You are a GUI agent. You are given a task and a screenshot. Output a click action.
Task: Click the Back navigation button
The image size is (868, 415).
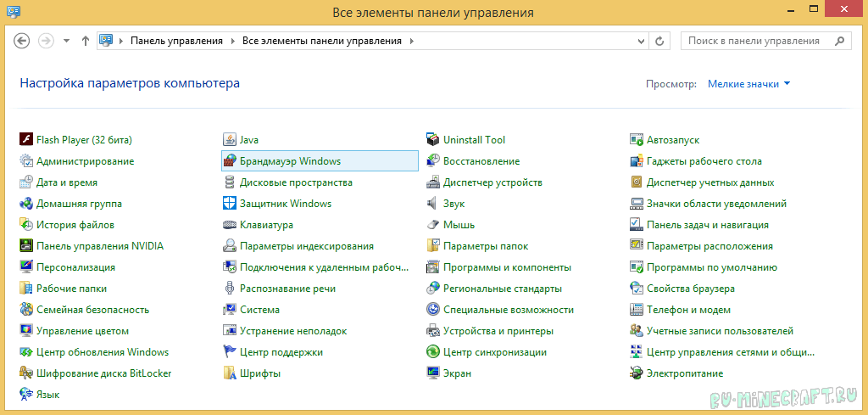[21, 41]
